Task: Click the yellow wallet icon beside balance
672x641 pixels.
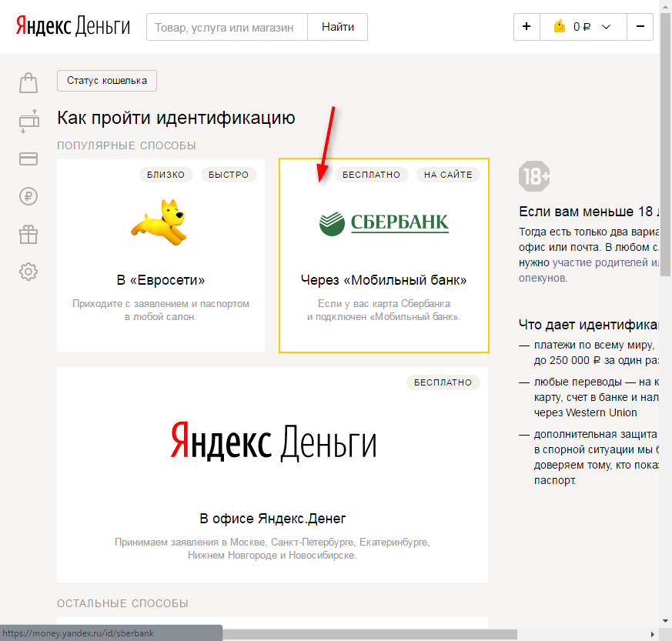Action: (x=560, y=27)
